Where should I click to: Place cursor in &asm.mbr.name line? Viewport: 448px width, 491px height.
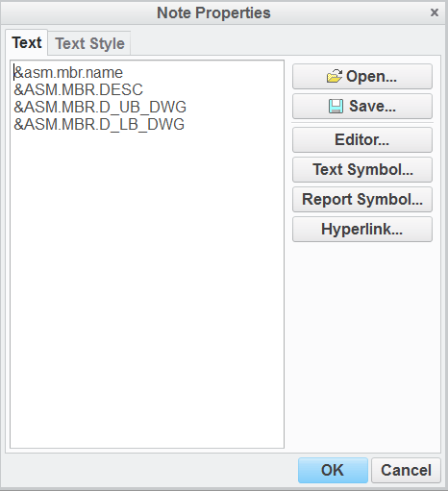coord(68,72)
